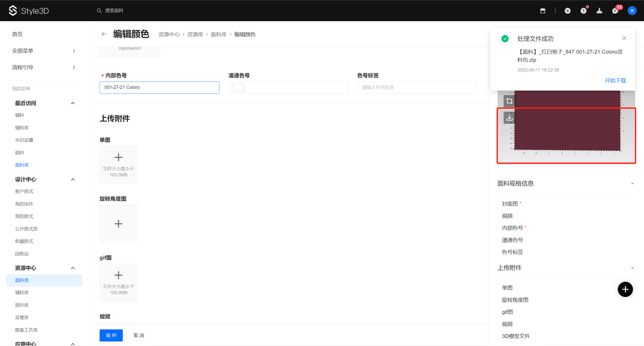
Task: Jump to 旋转角度图 in outline
Action: coord(515,300)
